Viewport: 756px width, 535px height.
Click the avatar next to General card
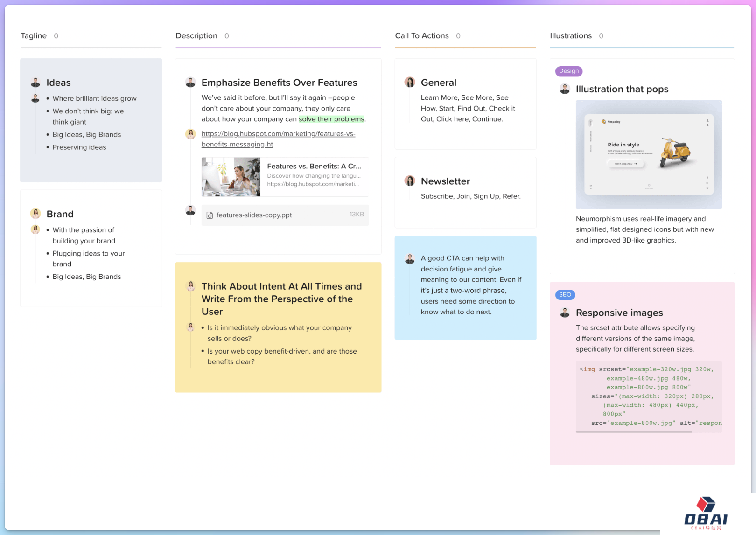pyautogui.click(x=410, y=83)
